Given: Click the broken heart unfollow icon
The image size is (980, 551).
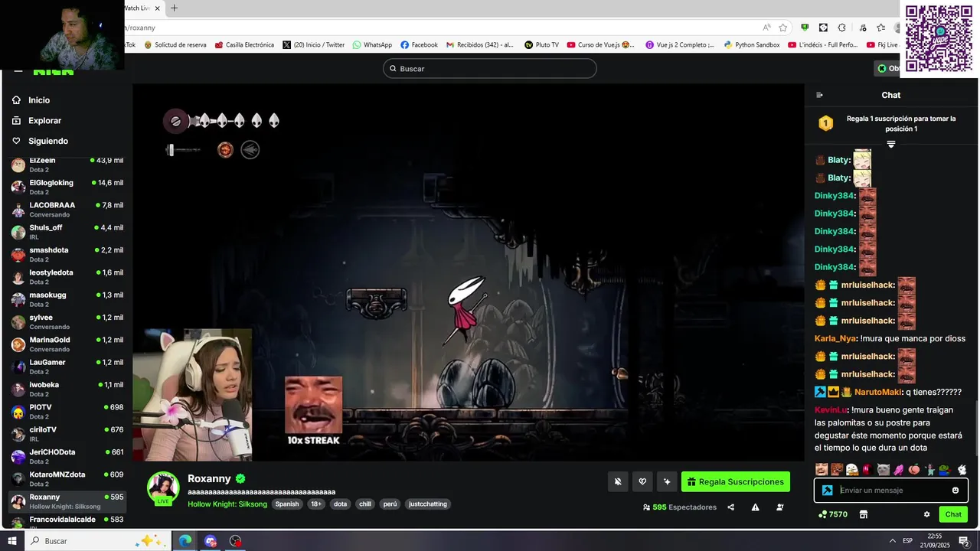Looking at the screenshot, I should pyautogui.click(x=642, y=481).
